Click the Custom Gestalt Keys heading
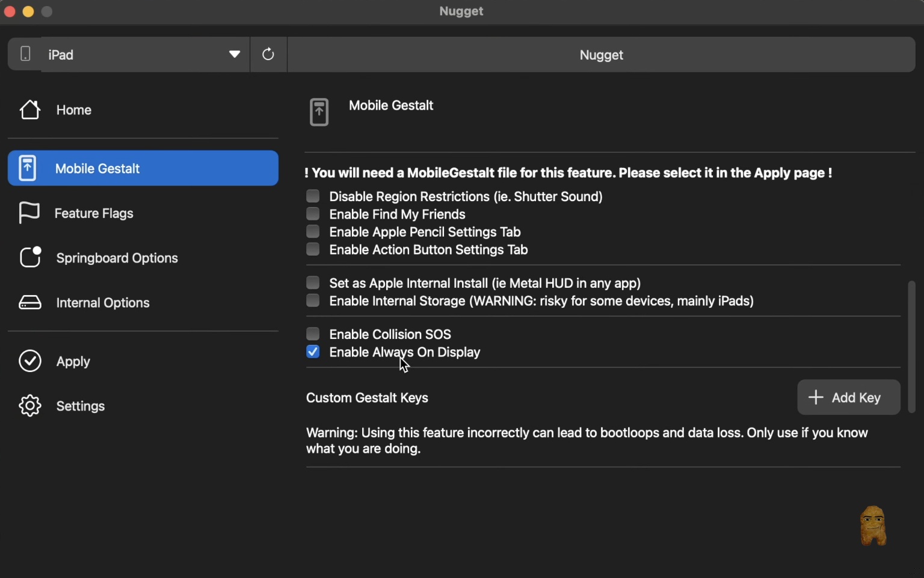924x578 pixels. pyautogui.click(x=367, y=398)
